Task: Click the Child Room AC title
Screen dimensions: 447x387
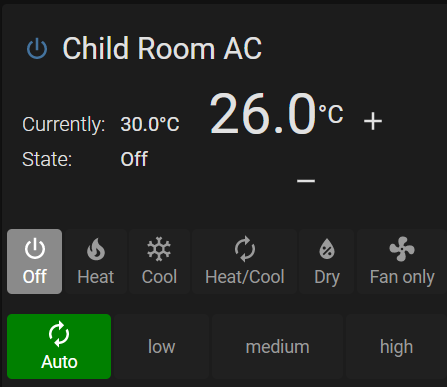Action: tap(162, 49)
